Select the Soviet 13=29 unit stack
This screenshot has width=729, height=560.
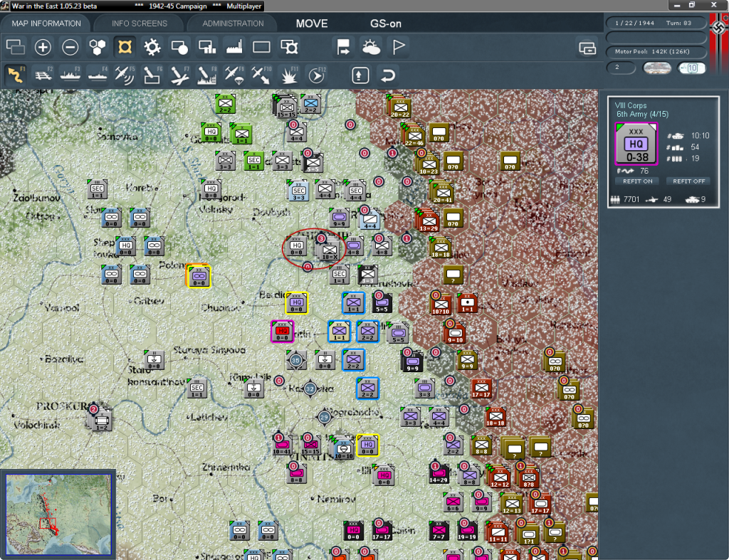coord(428,222)
